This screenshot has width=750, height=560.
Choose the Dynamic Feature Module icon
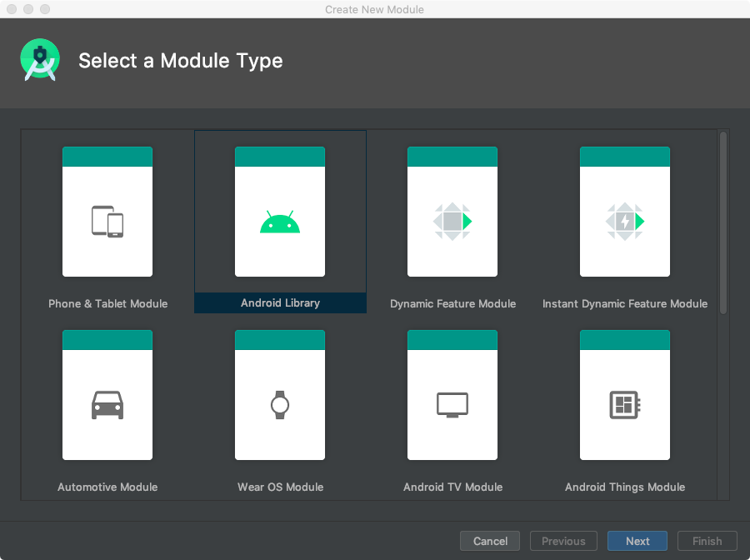(452, 222)
